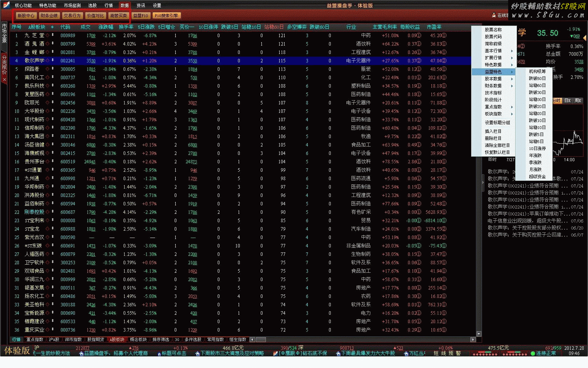
Task: Open the 核心功能 menu
Action: coord(23,6)
